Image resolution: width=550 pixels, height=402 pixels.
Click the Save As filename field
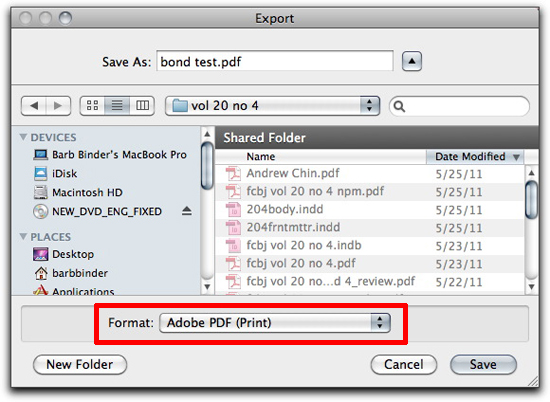tap(275, 61)
